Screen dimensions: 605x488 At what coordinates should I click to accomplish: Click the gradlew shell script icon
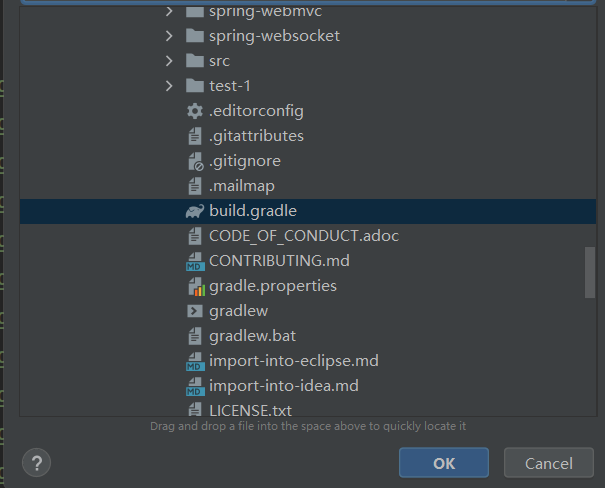pyautogui.click(x=195, y=311)
